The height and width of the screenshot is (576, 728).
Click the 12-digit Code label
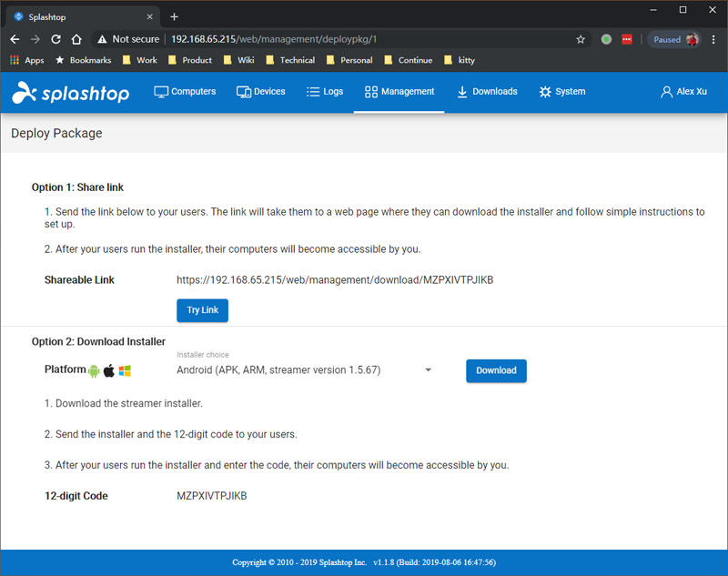76,496
